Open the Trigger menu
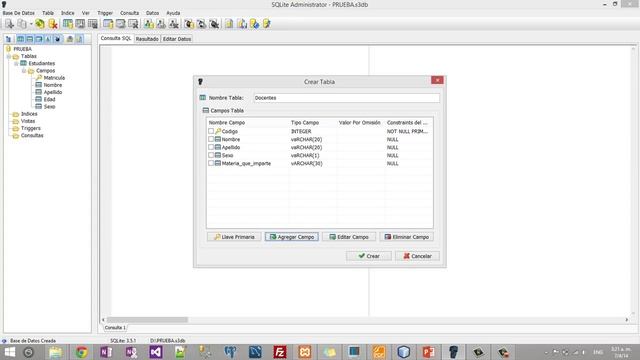The height and width of the screenshot is (360, 640). (105, 13)
